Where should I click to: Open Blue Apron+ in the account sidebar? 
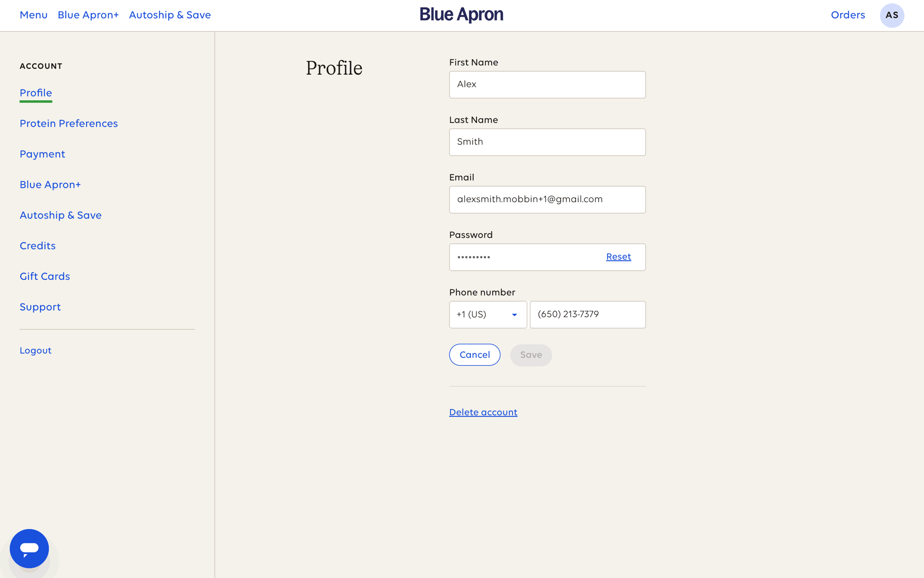(50, 185)
